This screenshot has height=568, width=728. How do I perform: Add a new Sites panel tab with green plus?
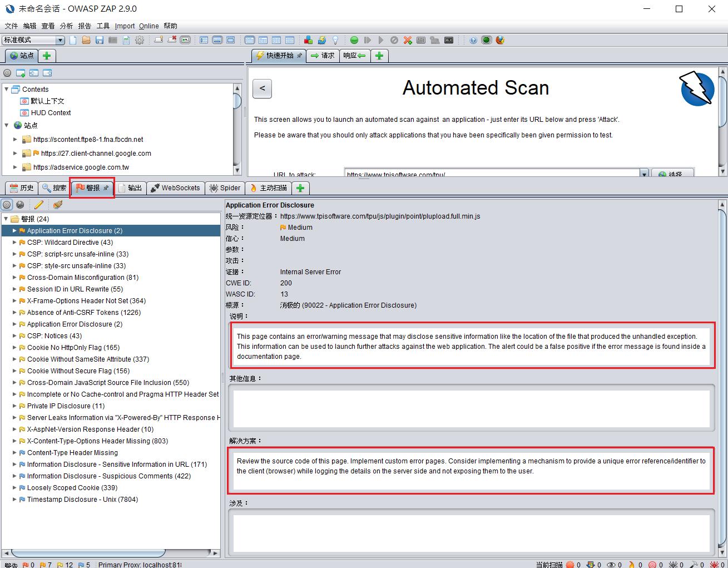pyautogui.click(x=47, y=56)
